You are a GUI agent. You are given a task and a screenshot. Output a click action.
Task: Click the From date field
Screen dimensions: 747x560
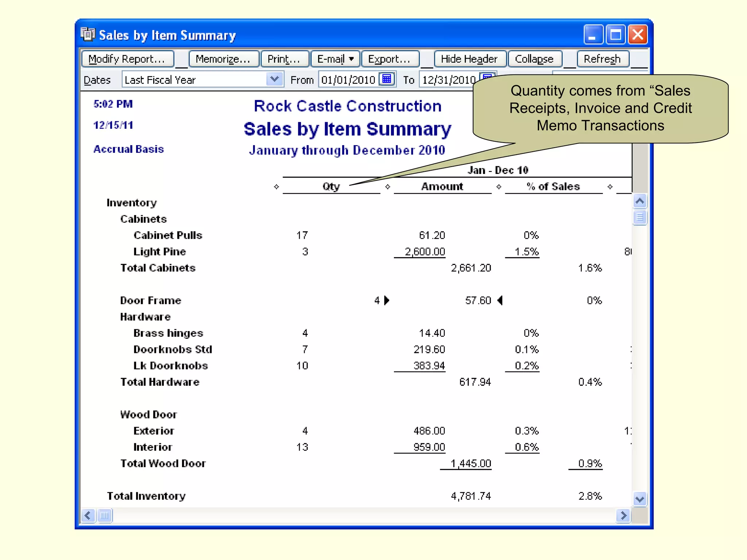[x=348, y=79]
